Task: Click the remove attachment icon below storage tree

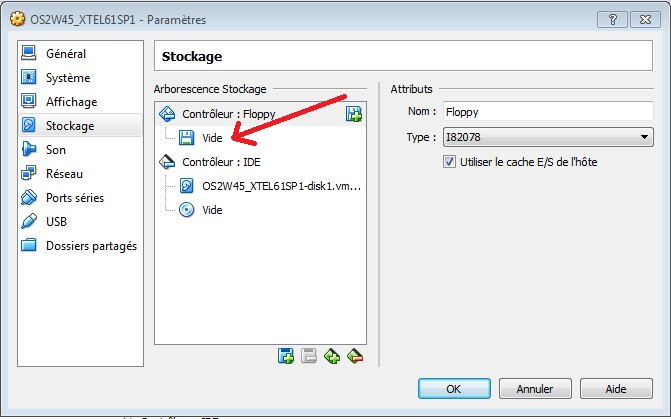Action: (309, 356)
